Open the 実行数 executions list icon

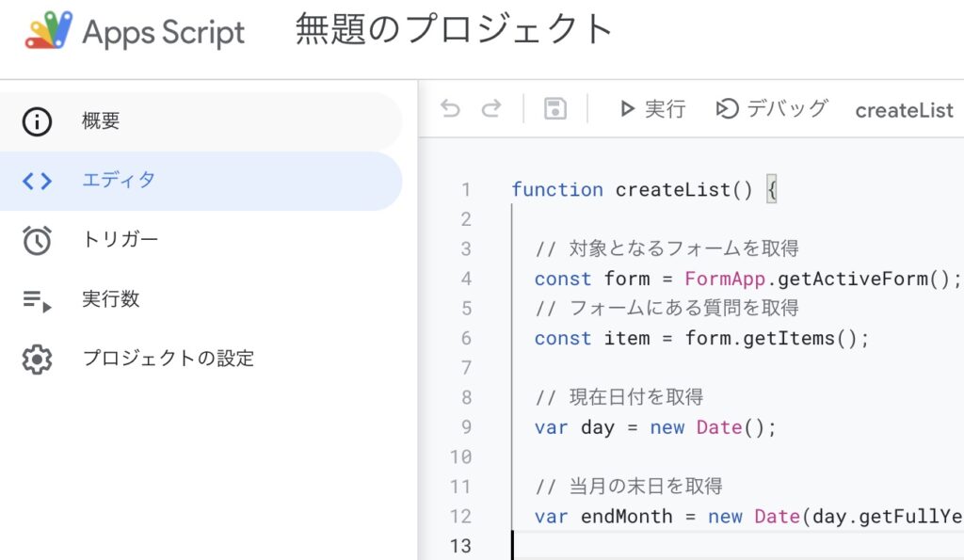[37, 300]
